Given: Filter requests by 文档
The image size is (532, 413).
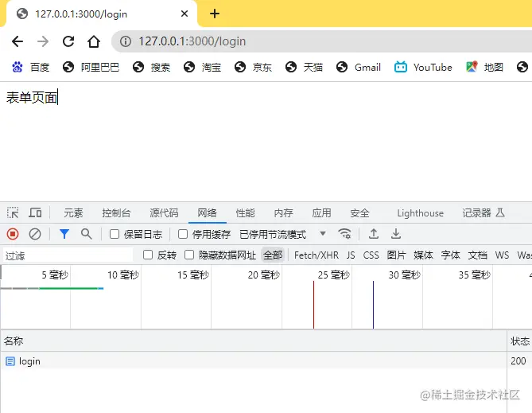Looking at the screenshot, I should (478, 255).
